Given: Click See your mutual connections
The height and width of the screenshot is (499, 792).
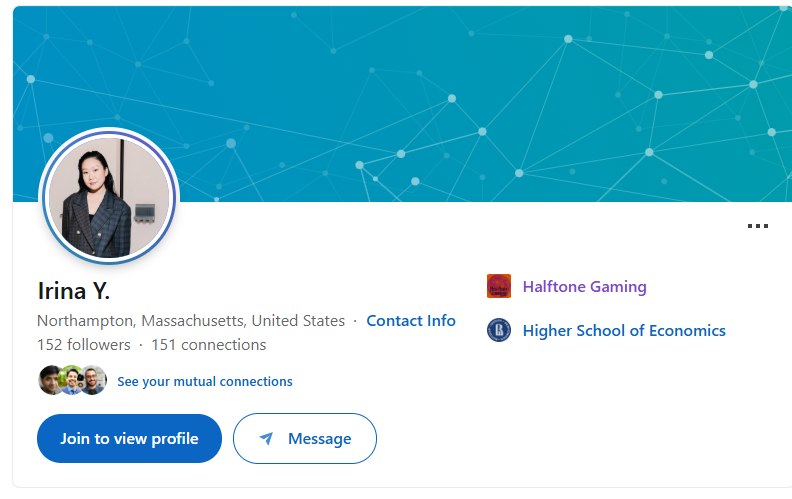Looking at the screenshot, I should pos(205,381).
